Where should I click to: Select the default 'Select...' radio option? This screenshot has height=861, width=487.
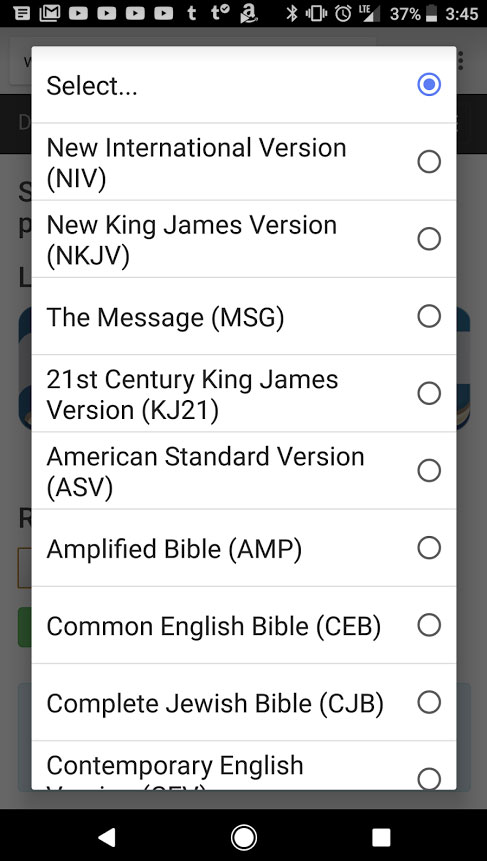point(429,85)
